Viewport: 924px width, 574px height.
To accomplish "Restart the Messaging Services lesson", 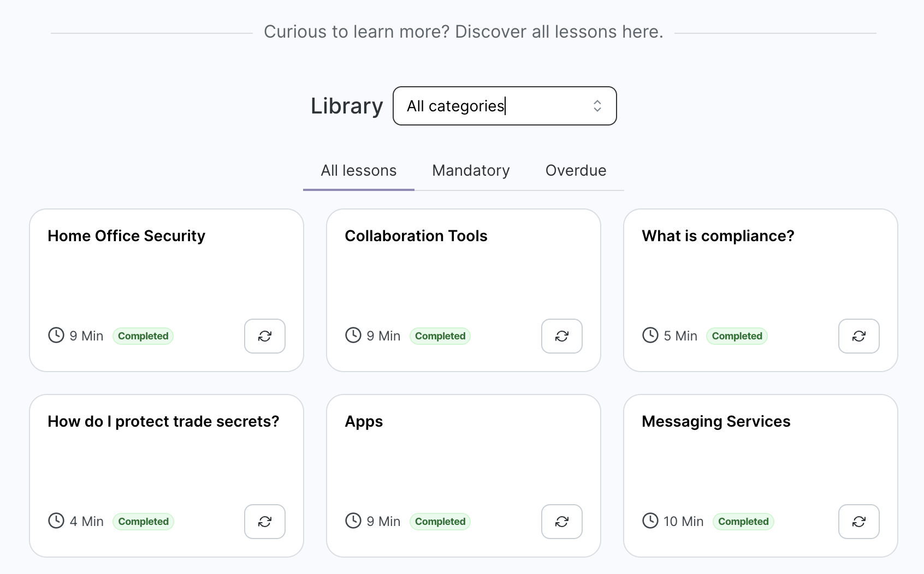I will pyautogui.click(x=858, y=522).
